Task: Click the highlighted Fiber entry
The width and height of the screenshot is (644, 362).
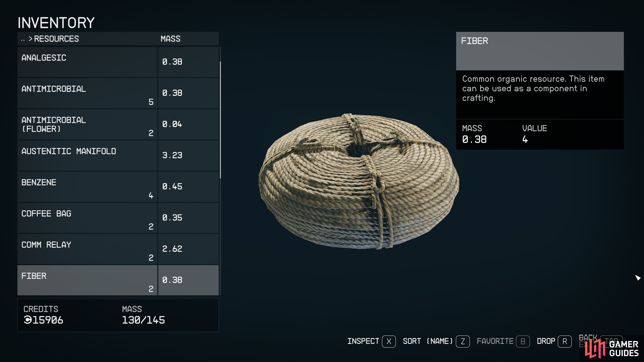Action: click(x=118, y=280)
